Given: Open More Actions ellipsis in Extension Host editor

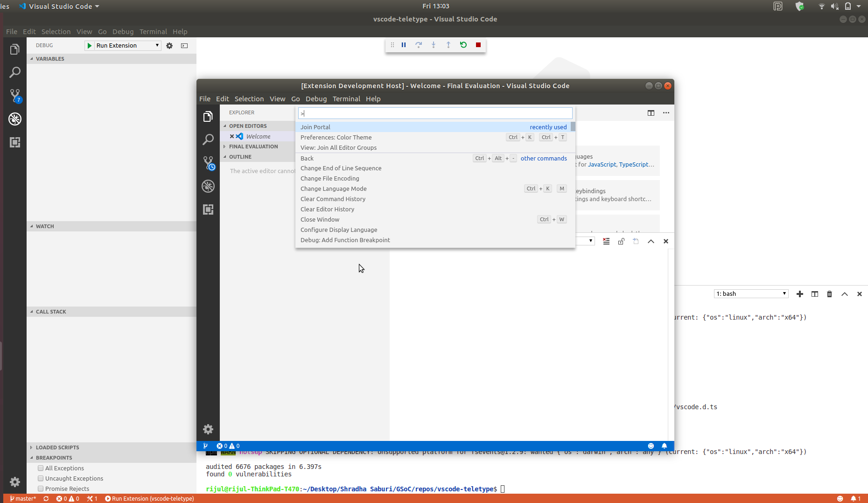Looking at the screenshot, I should [x=666, y=112].
